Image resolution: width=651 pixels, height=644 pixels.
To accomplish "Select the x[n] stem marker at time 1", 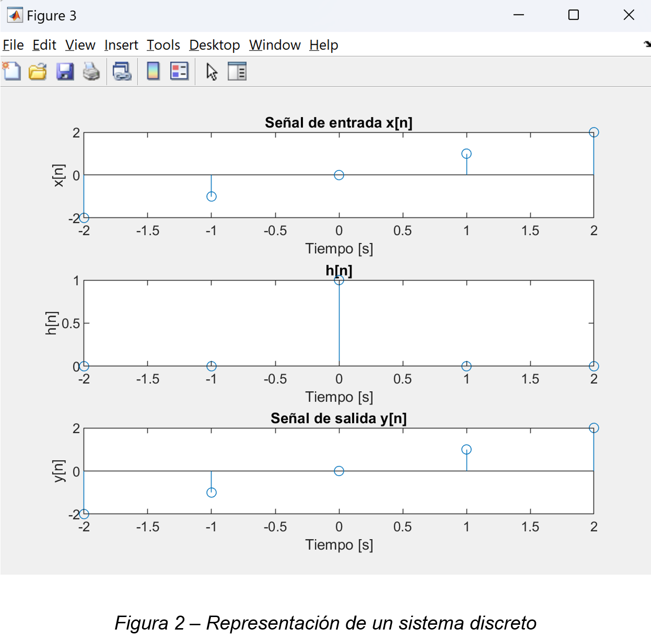I will click(466, 154).
